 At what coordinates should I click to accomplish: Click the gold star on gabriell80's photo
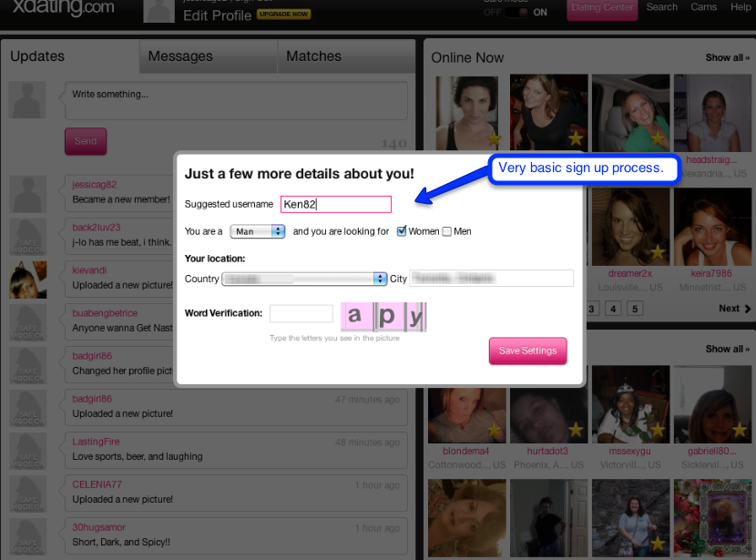click(x=741, y=430)
